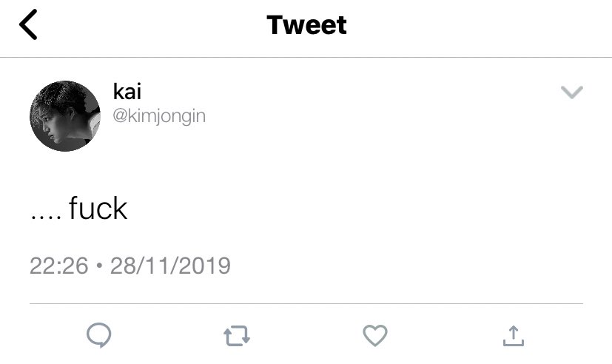Toggle the heart outline to favorite
The height and width of the screenshot is (364, 612).
click(375, 336)
